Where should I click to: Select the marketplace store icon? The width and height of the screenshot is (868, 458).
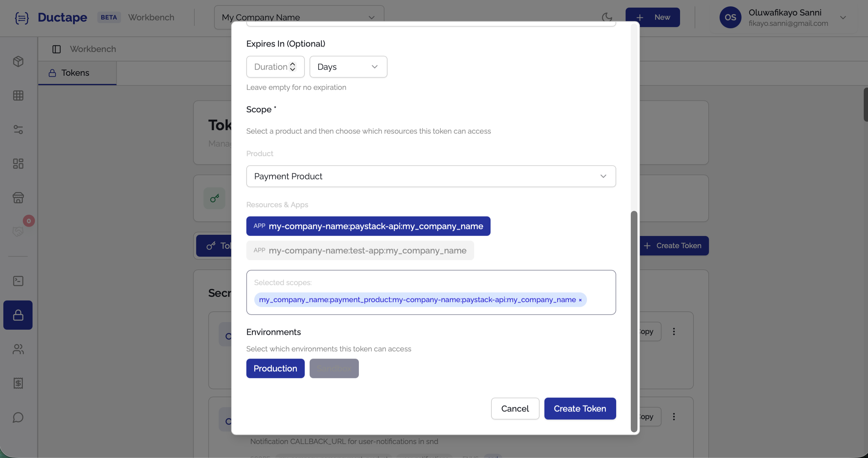coord(18,198)
